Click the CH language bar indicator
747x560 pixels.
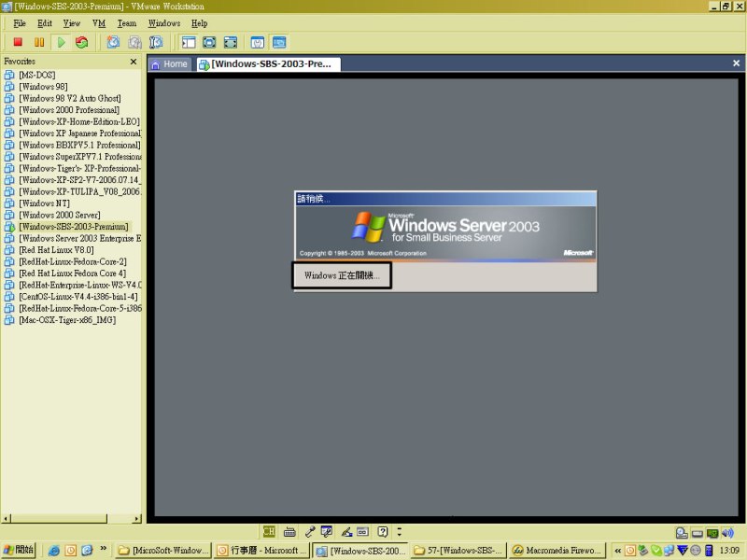(x=269, y=531)
